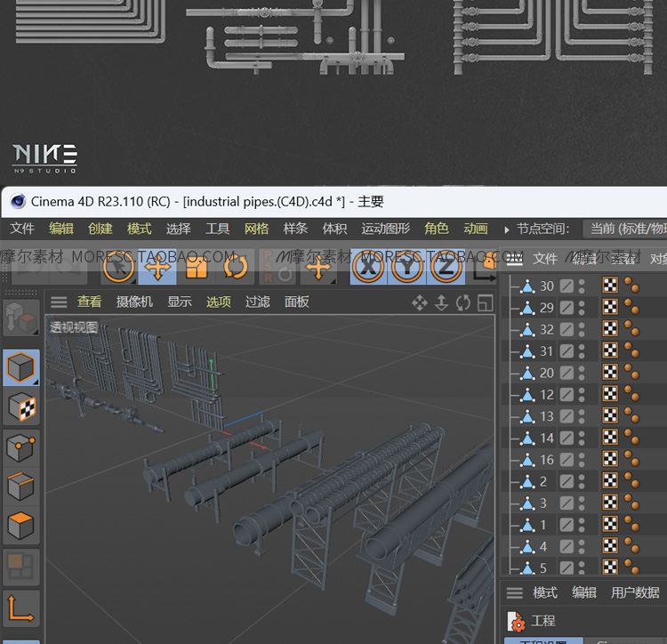Expand hidden menus arrow before 节点空间
Viewport: 667px width, 644px height.
pos(506,230)
